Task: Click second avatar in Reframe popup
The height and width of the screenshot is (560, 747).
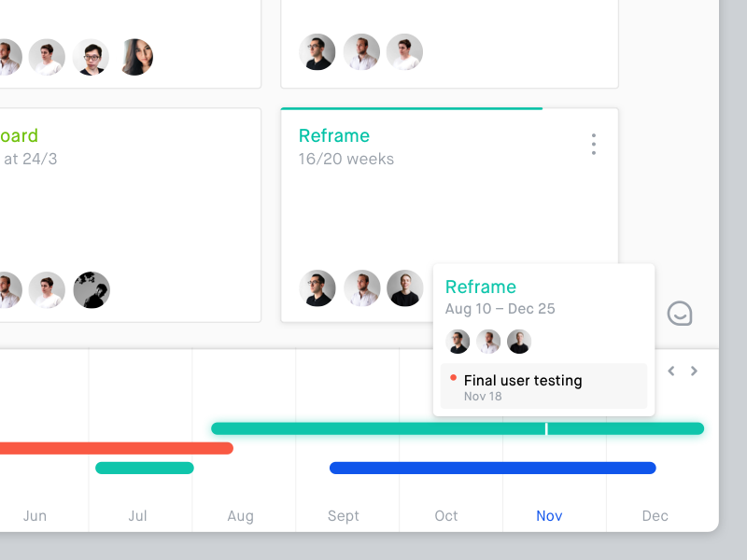Action: (488, 342)
